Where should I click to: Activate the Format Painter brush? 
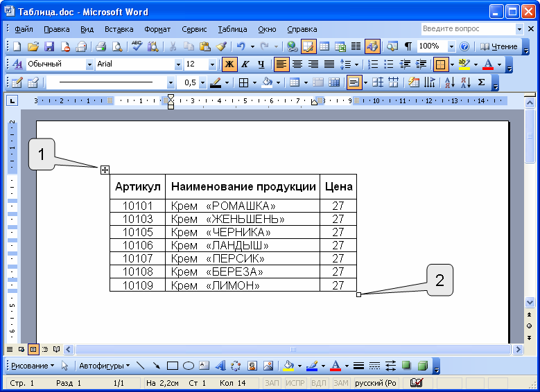tap(221, 46)
